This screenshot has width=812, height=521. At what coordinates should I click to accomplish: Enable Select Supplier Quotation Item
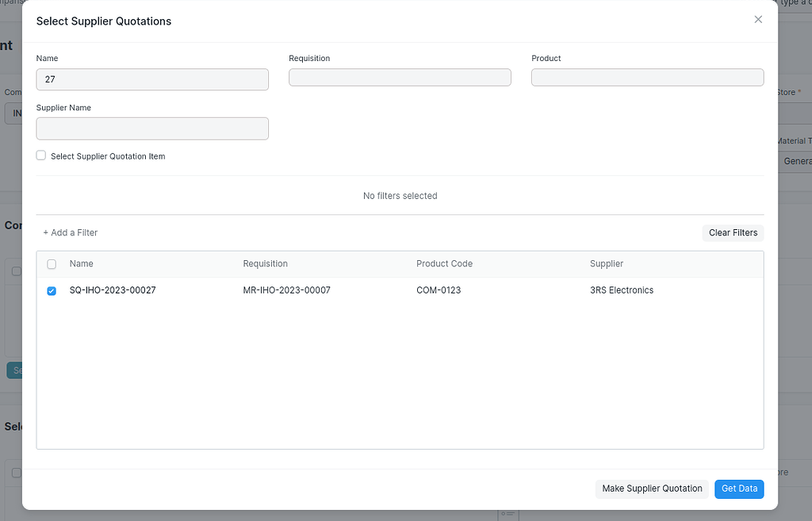[40, 155]
